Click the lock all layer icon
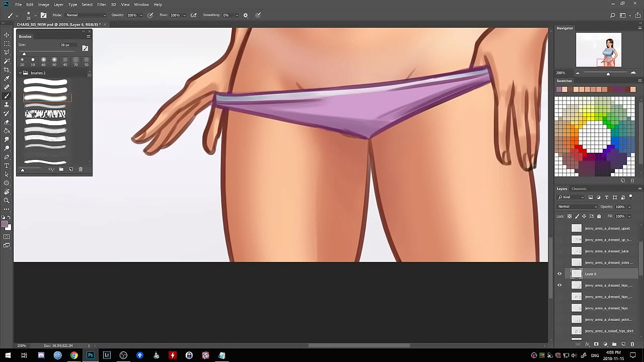 (x=599, y=216)
